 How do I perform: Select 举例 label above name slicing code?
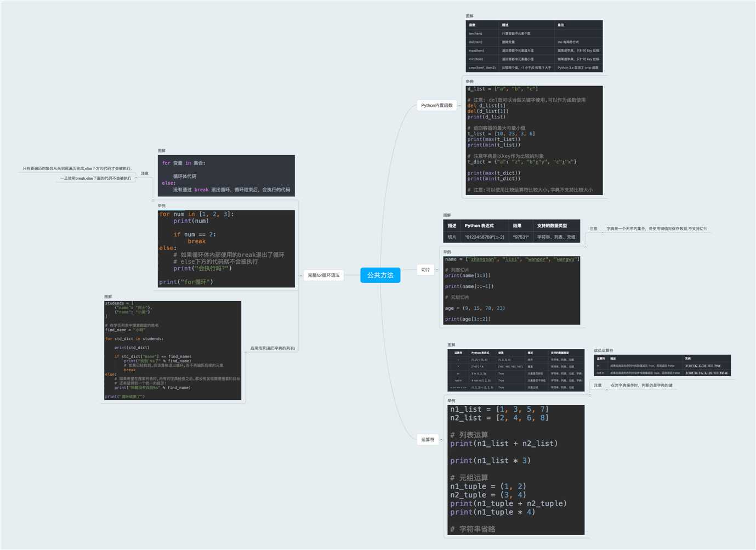pos(447,252)
